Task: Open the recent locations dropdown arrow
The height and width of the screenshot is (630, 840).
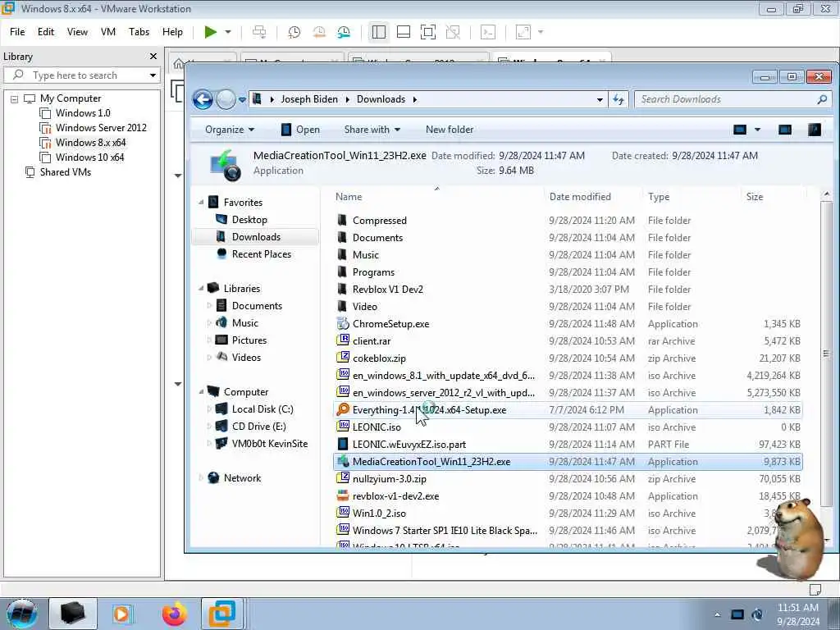Action: coord(242,99)
